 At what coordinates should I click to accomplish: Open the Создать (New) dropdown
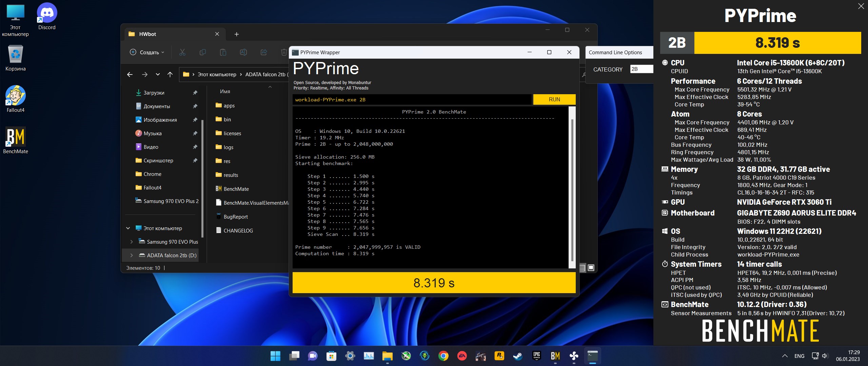click(147, 52)
